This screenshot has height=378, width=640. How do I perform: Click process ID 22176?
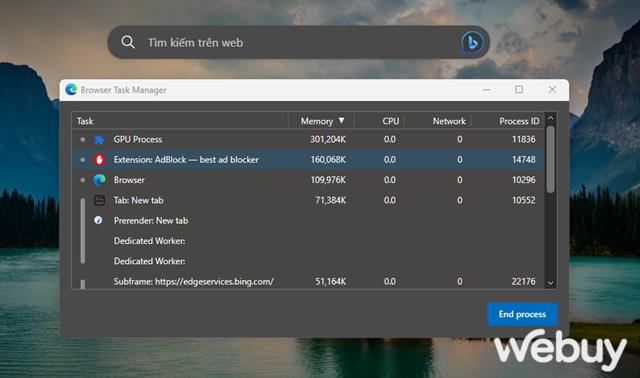524,281
